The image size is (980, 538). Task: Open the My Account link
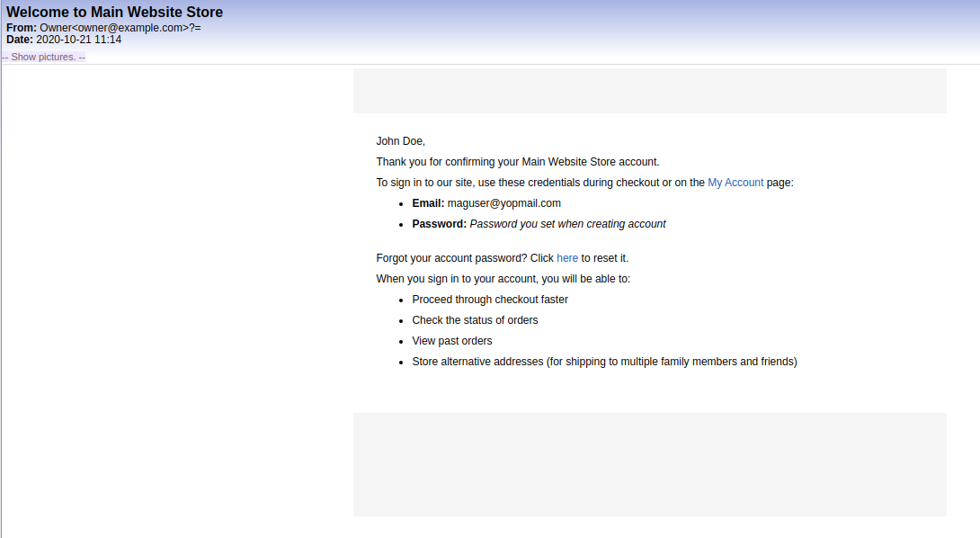tap(735, 183)
